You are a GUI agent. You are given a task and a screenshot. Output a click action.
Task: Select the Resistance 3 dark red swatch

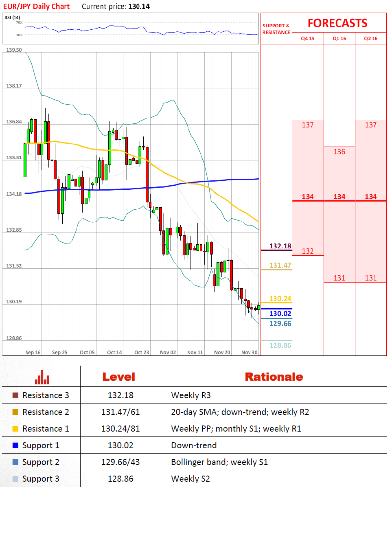(15, 395)
